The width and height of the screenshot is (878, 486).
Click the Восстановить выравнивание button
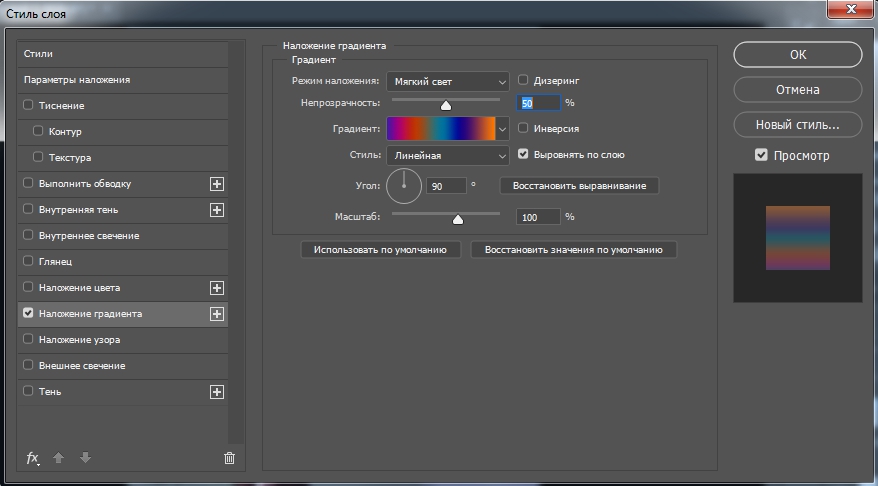click(579, 186)
